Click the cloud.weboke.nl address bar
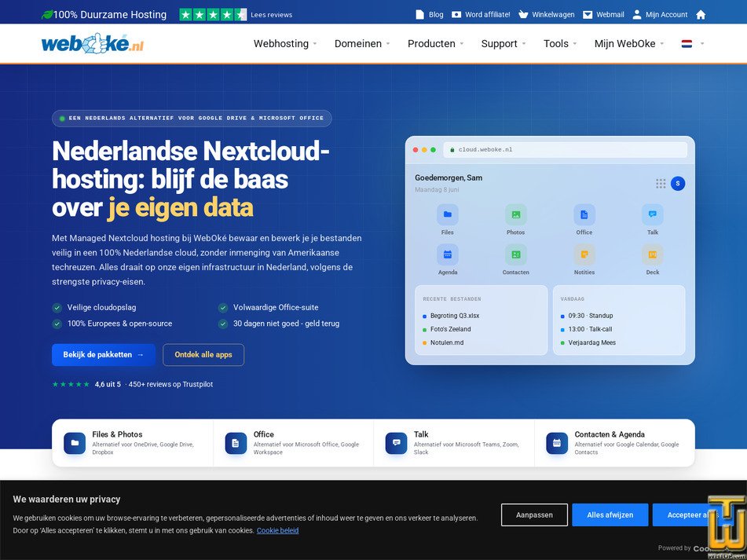This screenshot has height=560, width=747. click(565, 149)
